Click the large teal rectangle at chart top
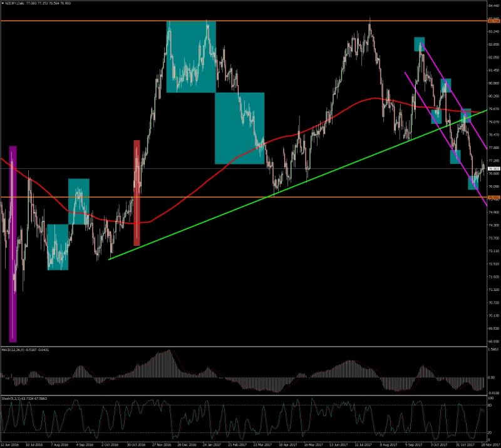Image resolution: width=501 pixels, height=448 pixels. 190,56
